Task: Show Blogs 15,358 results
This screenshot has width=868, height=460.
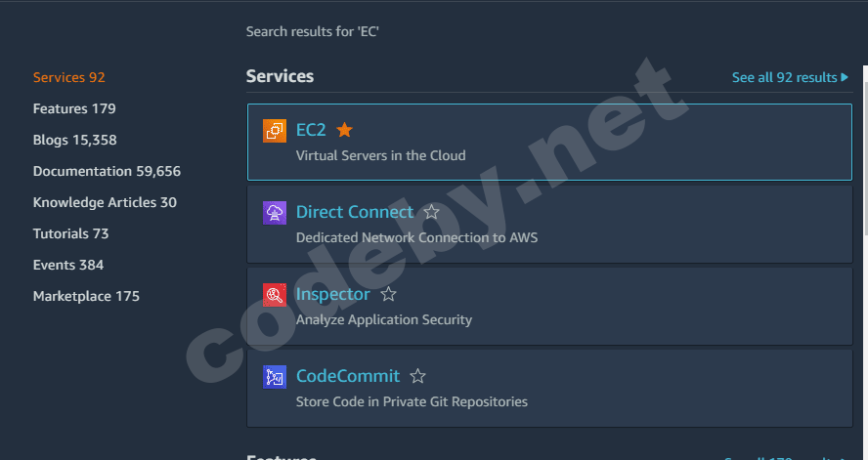Action: [74, 140]
